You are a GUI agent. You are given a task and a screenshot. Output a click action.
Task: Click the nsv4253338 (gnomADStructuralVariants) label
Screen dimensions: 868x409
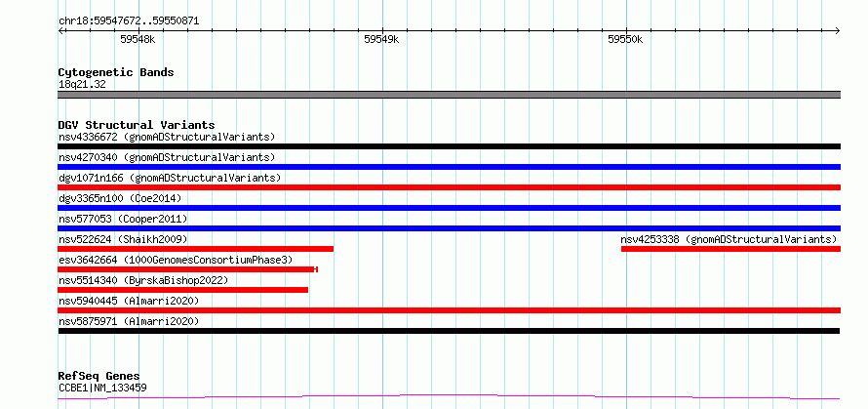point(729,239)
